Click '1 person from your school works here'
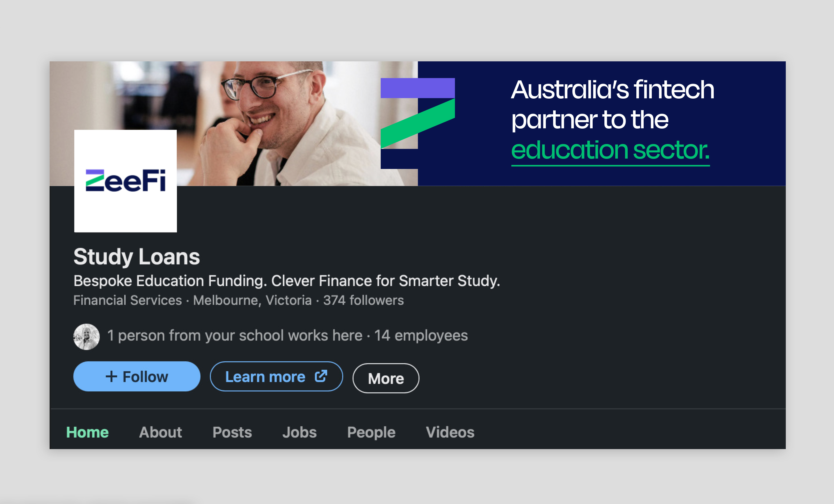This screenshot has height=504, width=834. (235, 336)
